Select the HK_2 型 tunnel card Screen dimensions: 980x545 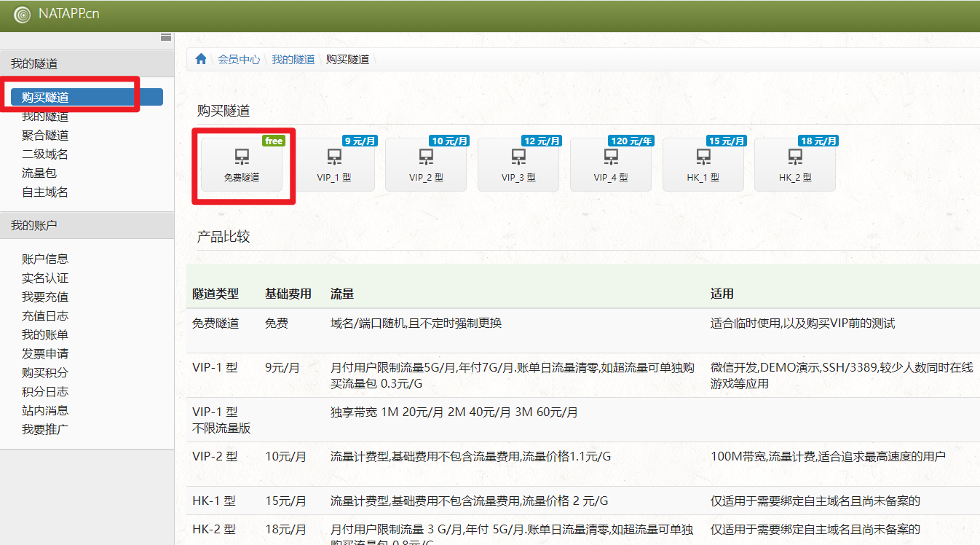(795, 165)
